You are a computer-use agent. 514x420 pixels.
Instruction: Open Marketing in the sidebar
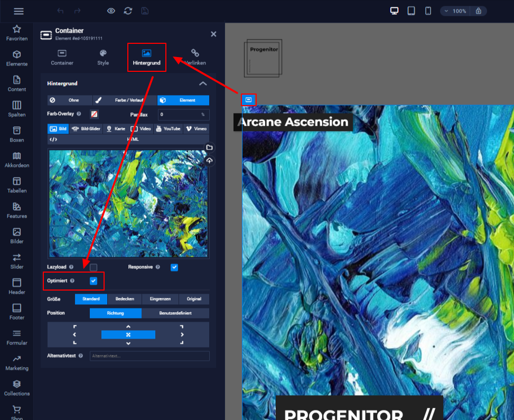pyautogui.click(x=17, y=363)
